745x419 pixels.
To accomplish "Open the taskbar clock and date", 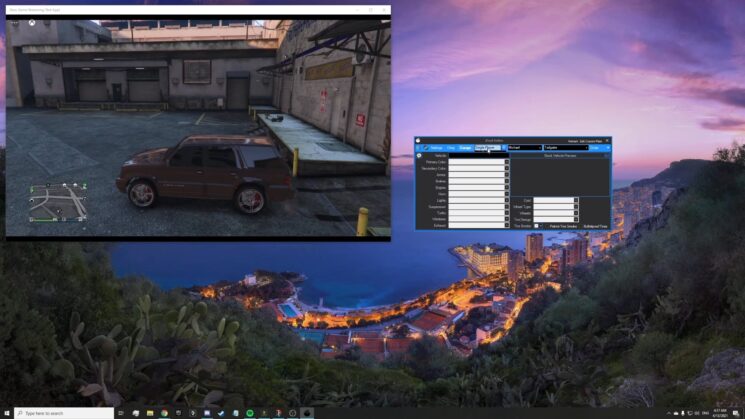I will tap(720, 413).
